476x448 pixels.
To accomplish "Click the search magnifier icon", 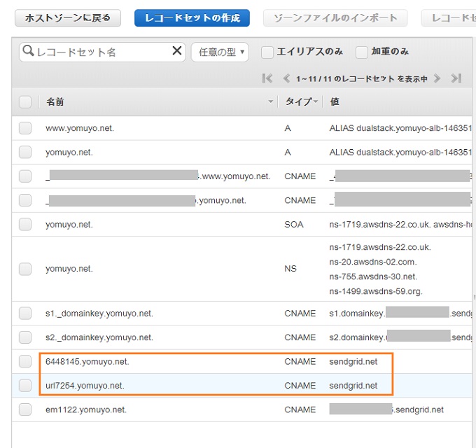I will point(28,50).
